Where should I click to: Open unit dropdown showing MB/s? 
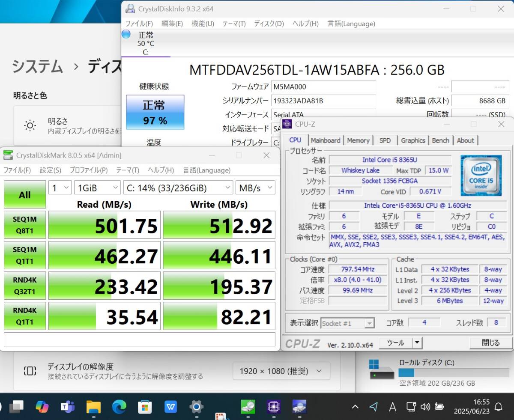click(255, 188)
